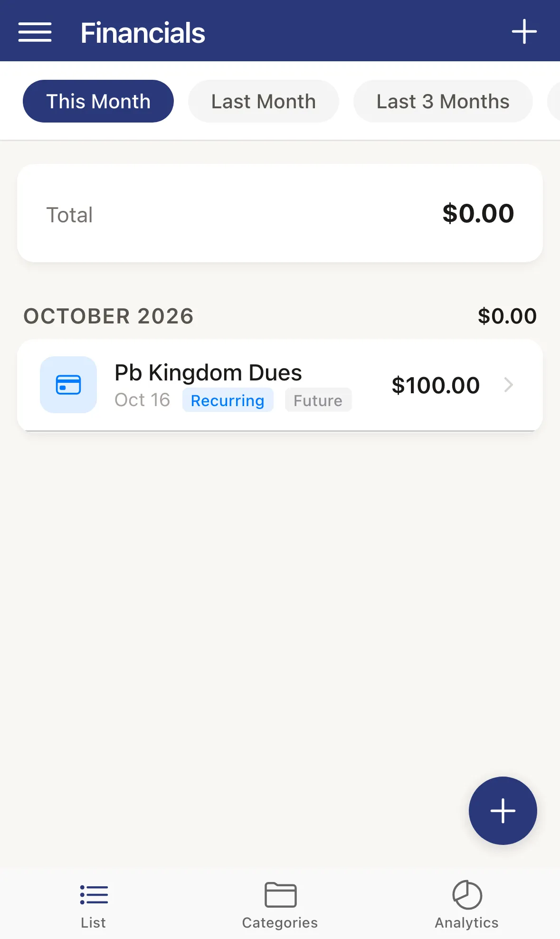Tap the floating add transaction button
Image resolution: width=560 pixels, height=939 pixels.
(503, 810)
